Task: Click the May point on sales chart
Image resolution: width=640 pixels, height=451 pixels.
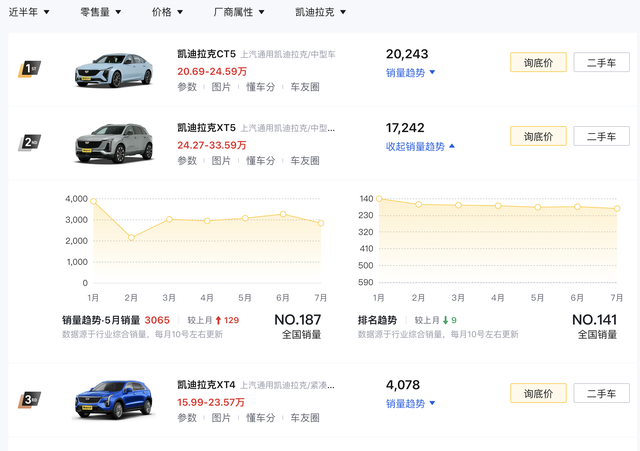Action: 245,218
